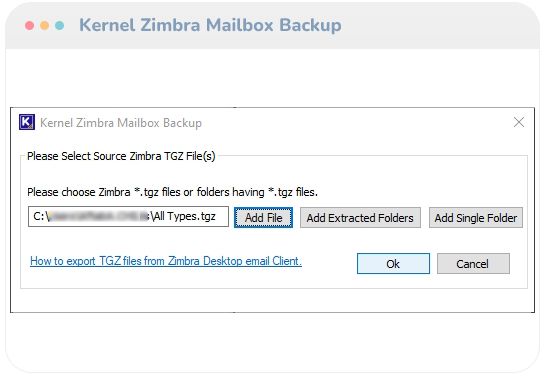Click the 'C:' drive prefix in path box

[x=38, y=216]
